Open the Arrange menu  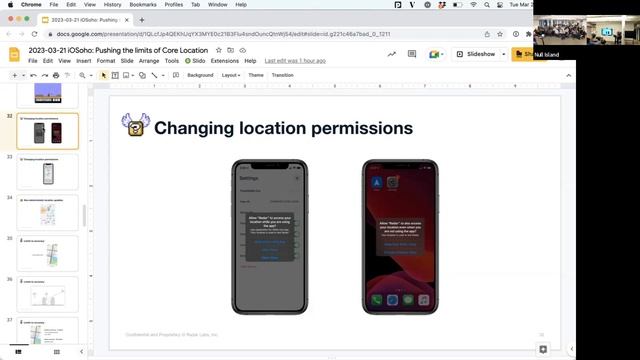click(149, 61)
